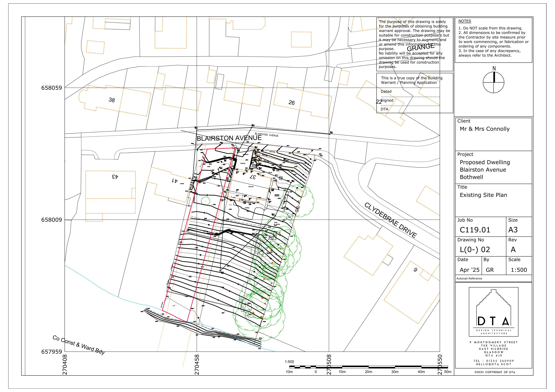Click sheet size 'A3' value
This screenshot has width=555, height=392.
(x=513, y=230)
